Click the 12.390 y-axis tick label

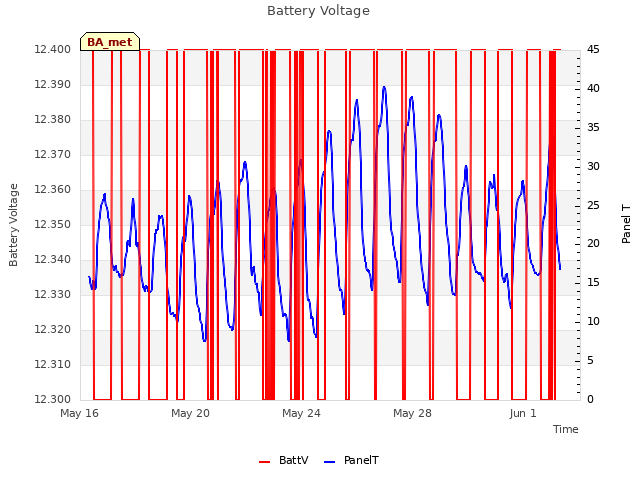click(53, 84)
